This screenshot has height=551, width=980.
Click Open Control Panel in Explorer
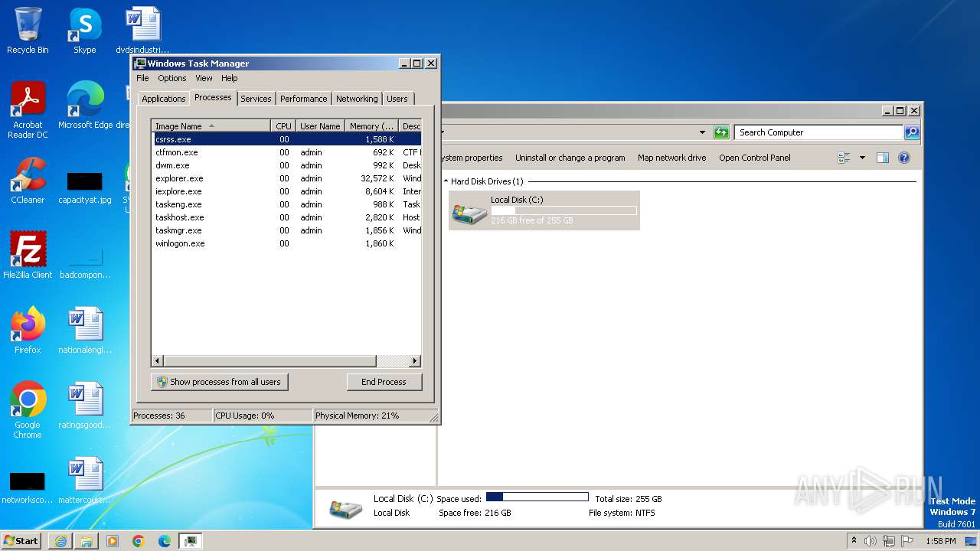755,158
